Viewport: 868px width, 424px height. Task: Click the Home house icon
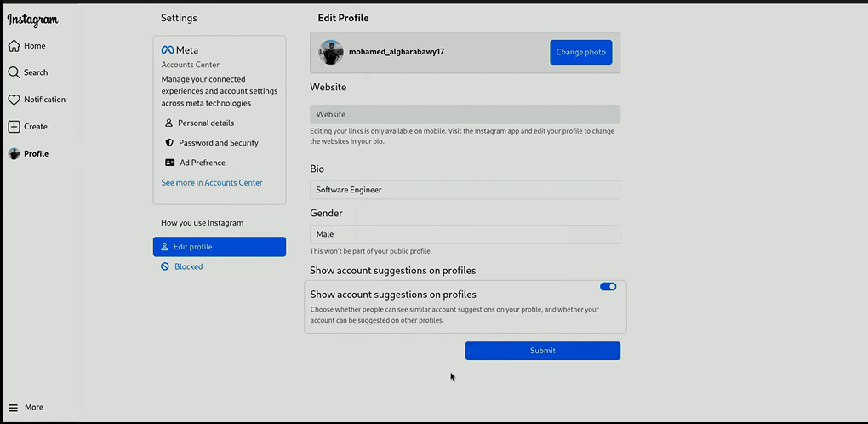point(14,46)
